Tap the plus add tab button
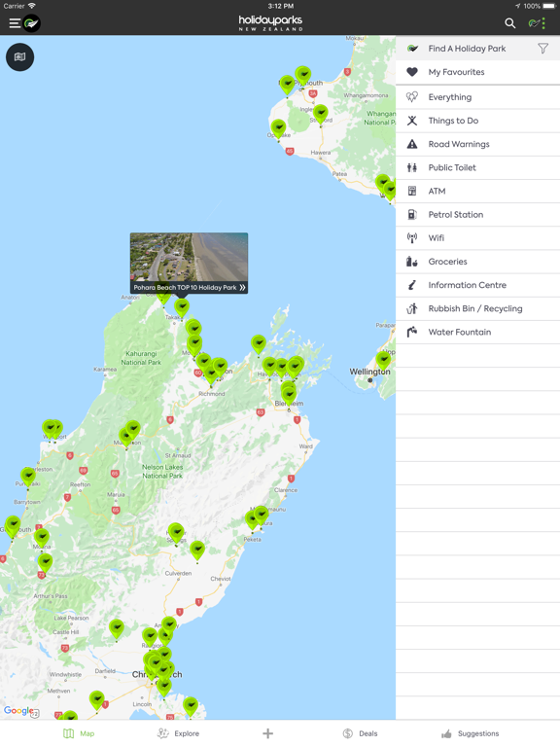This screenshot has height=747, width=560. pyautogui.click(x=268, y=733)
